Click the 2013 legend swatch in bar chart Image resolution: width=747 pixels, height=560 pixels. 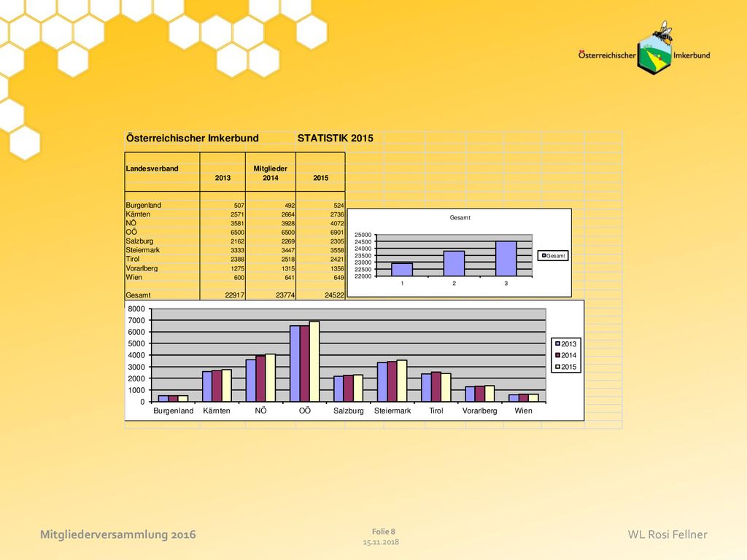[x=557, y=344]
